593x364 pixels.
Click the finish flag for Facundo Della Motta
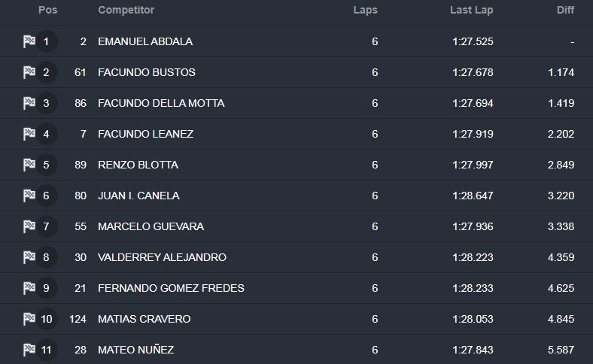click(x=29, y=103)
